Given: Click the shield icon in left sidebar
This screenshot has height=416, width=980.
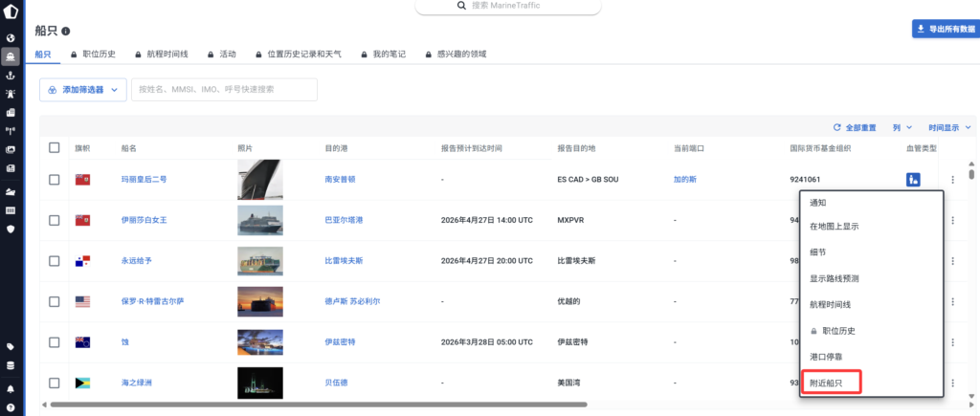Looking at the screenshot, I should pos(11,229).
